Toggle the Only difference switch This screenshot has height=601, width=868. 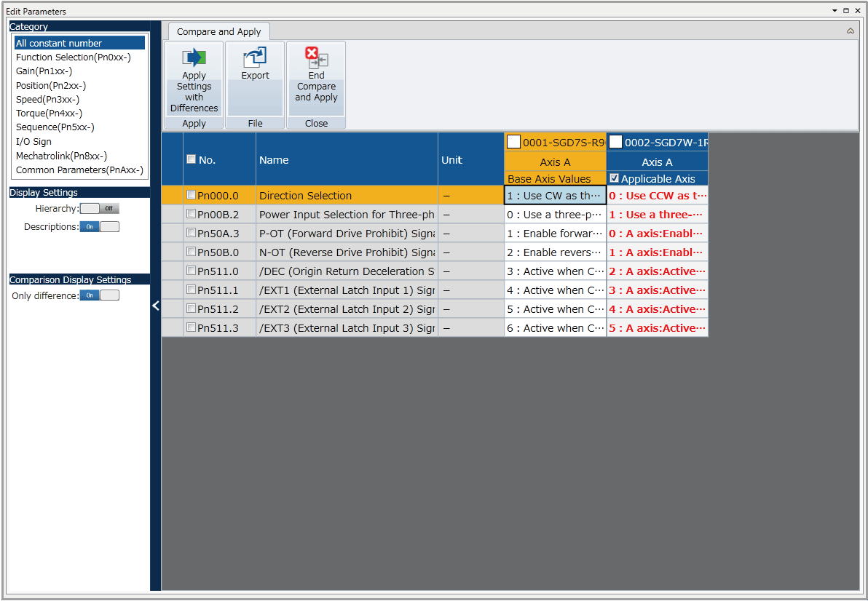(99, 295)
